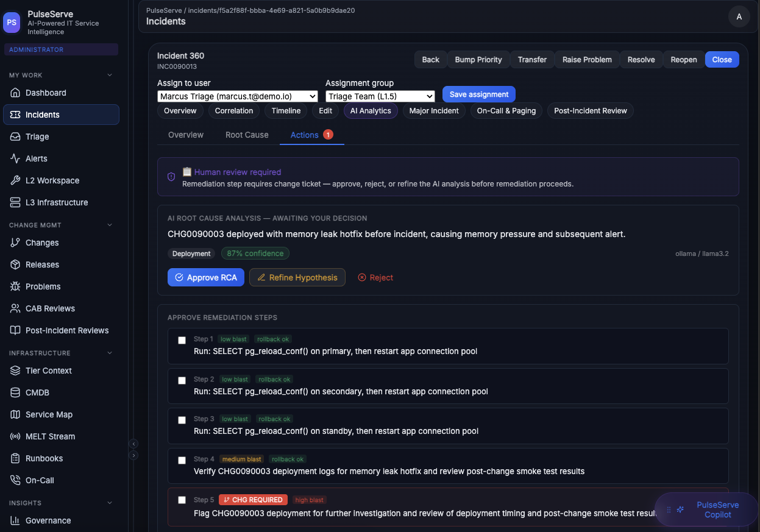760x532 pixels.
Task: Click the Refine Hypothesis button
Action: tap(297, 277)
